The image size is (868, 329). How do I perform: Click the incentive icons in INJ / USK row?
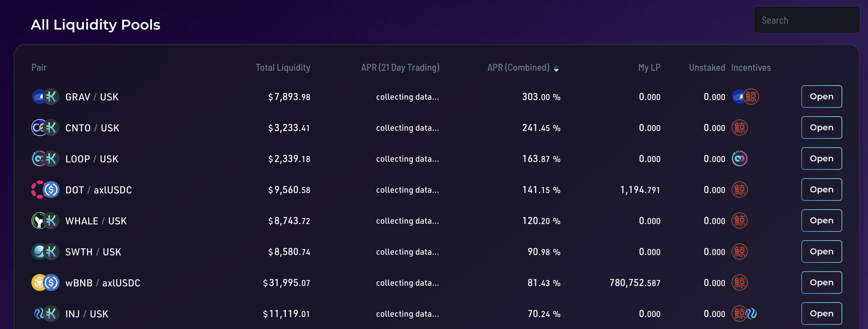pos(745,314)
